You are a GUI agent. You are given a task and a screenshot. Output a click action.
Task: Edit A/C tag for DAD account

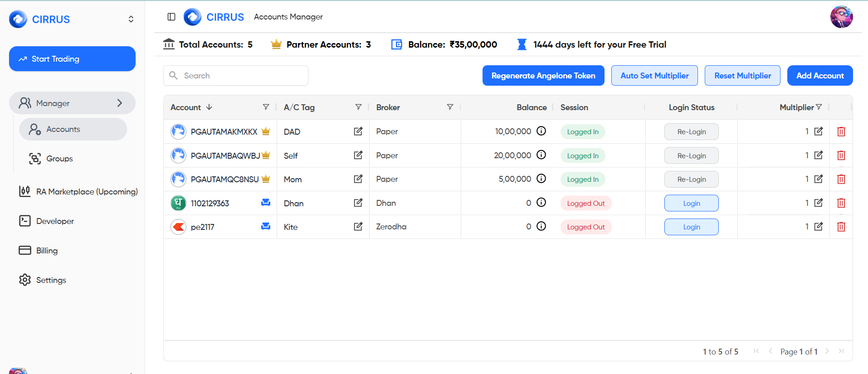coord(358,131)
